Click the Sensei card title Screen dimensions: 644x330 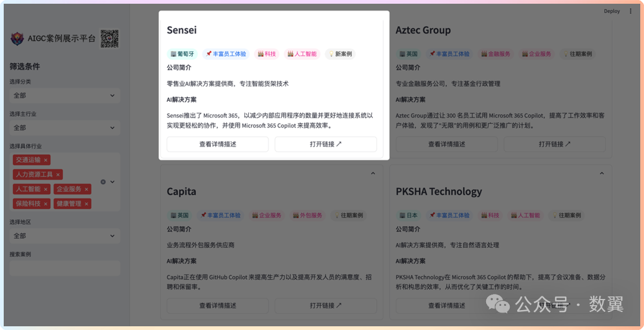(x=182, y=30)
